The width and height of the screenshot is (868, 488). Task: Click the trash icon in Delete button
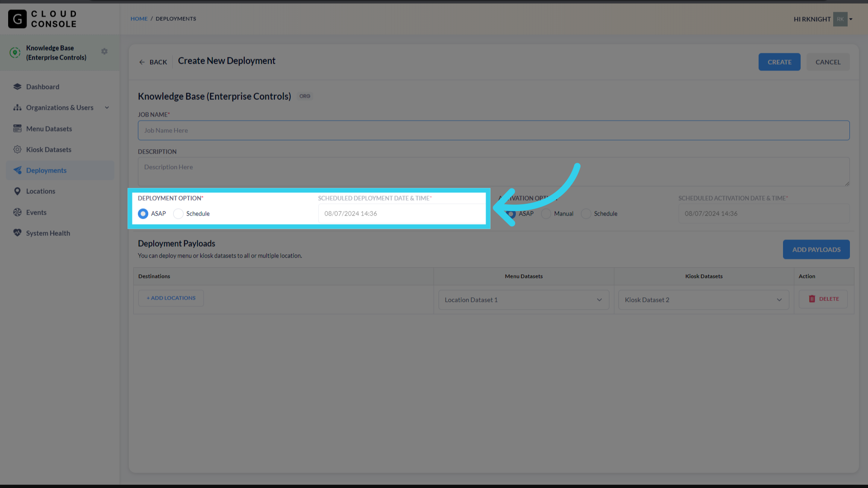point(812,299)
